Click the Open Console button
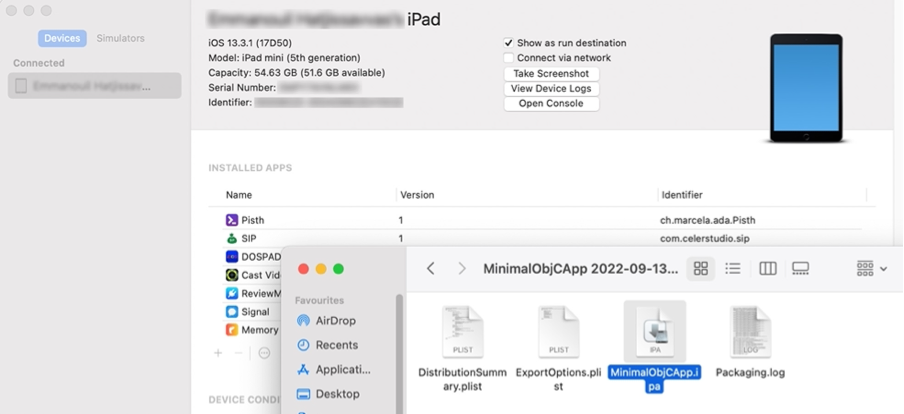Image resolution: width=904 pixels, height=414 pixels. point(551,104)
